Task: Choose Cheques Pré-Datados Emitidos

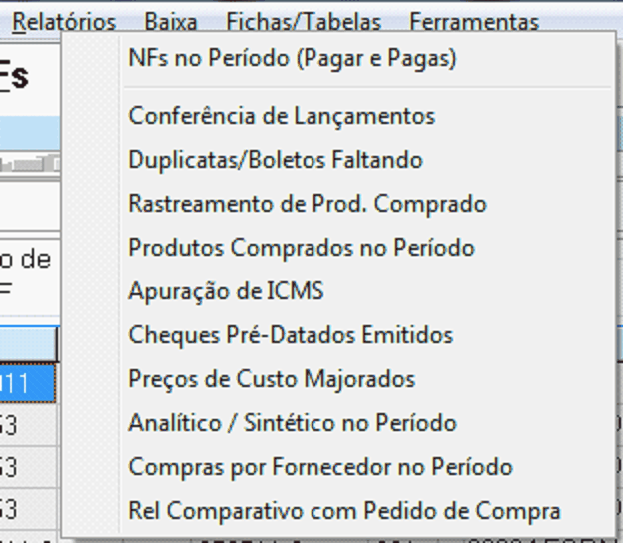Action: 290,335
